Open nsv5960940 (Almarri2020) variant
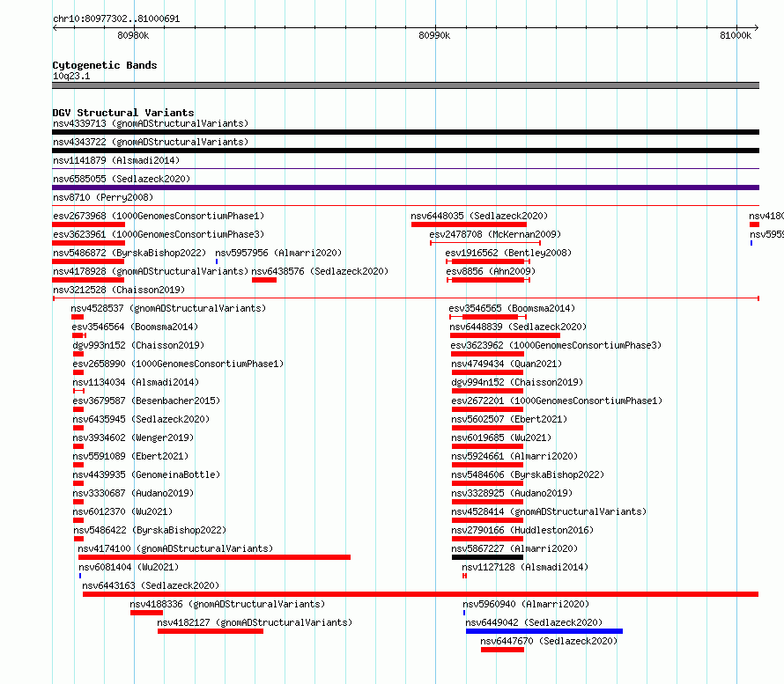Image resolution: width=784 pixels, height=684 pixels. [x=526, y=604]
